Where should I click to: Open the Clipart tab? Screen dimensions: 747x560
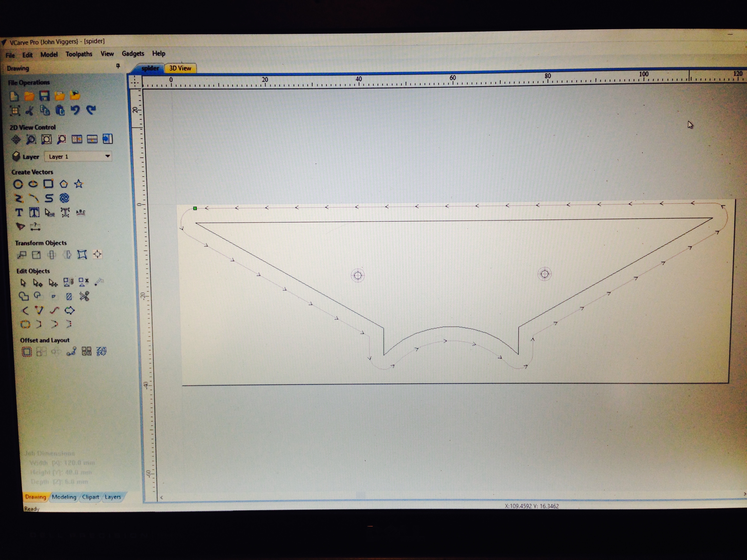(x=90, y=497)
